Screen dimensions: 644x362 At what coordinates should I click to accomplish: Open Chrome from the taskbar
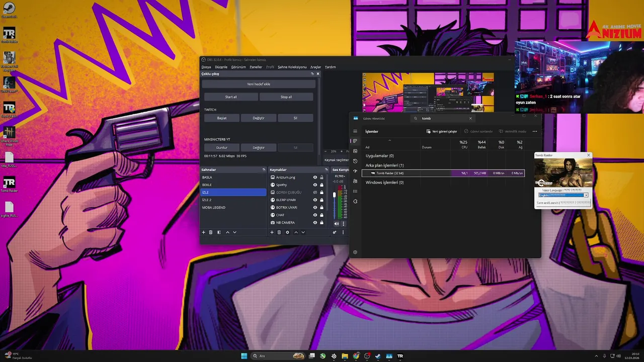coord(356,356)
